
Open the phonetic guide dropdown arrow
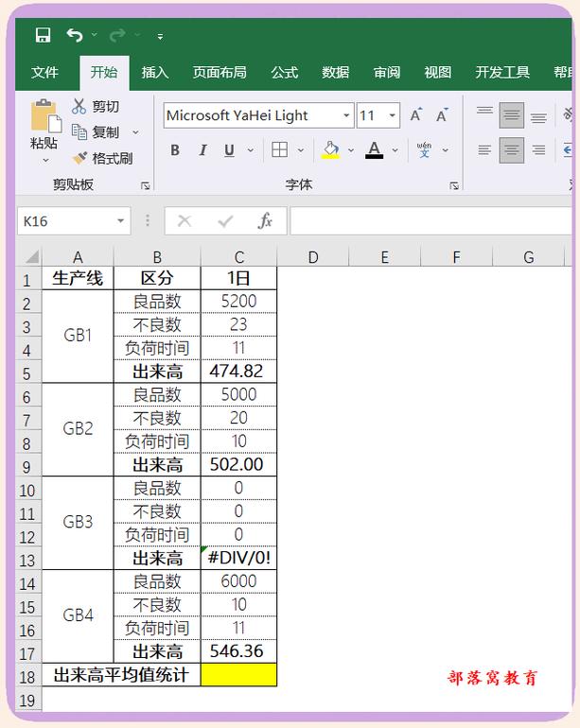(446, 150)
